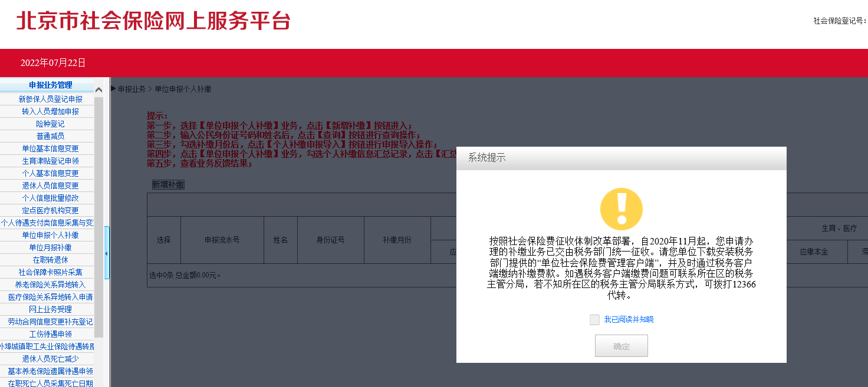The image size is (868, 387).
Task: Click the date 2022年07月22日 in red bar
Action: (x=53, y=62)
